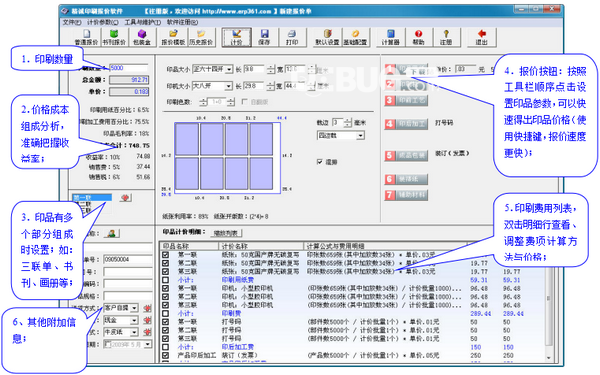Uncheck the 第一联 印机 小型胶印机 checkbox
This screenshot has width=600, height=375.
tap(166, 288)
